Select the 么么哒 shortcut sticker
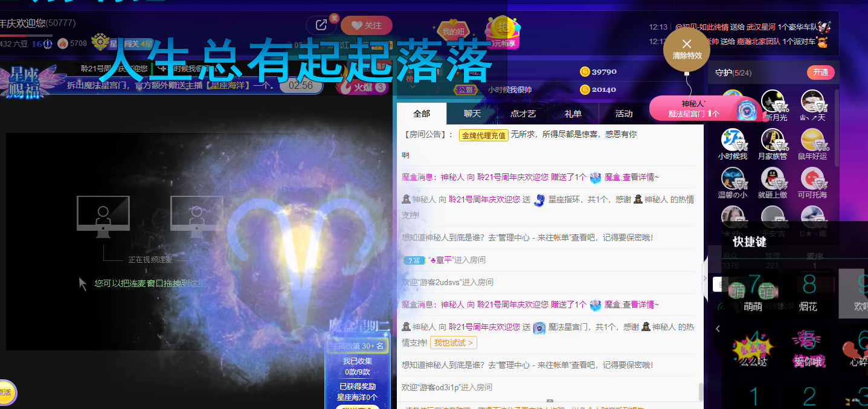Image resolution: width=868 pixels, height=409 pixels. (x=753, y=349)
